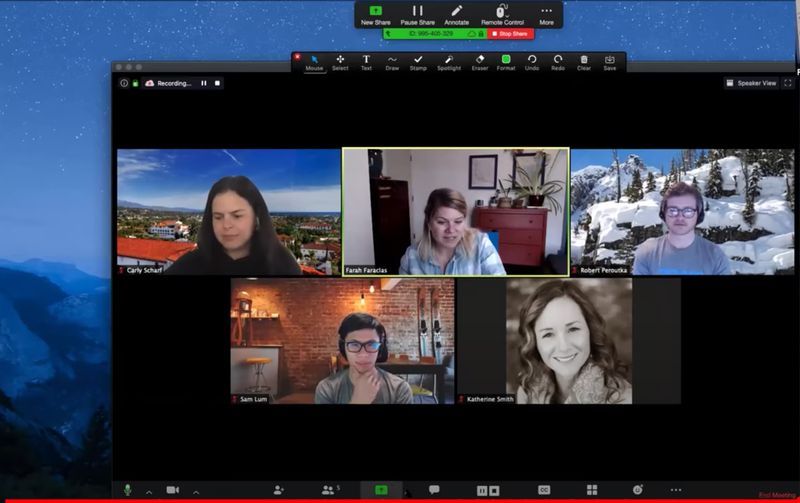Open the chat panel
This screenshot has height=503, width=800.
[x=434, y=490]
